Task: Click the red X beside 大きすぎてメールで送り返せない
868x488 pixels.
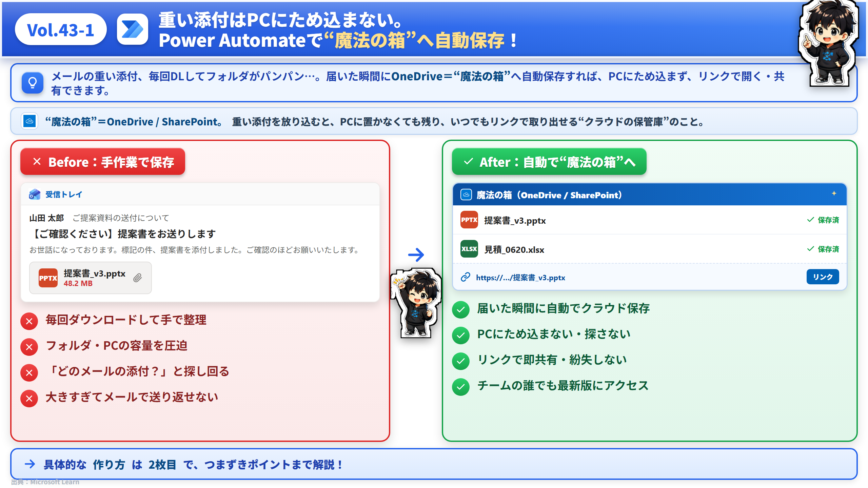Action: pyautogui.click(x=29, y=398)
